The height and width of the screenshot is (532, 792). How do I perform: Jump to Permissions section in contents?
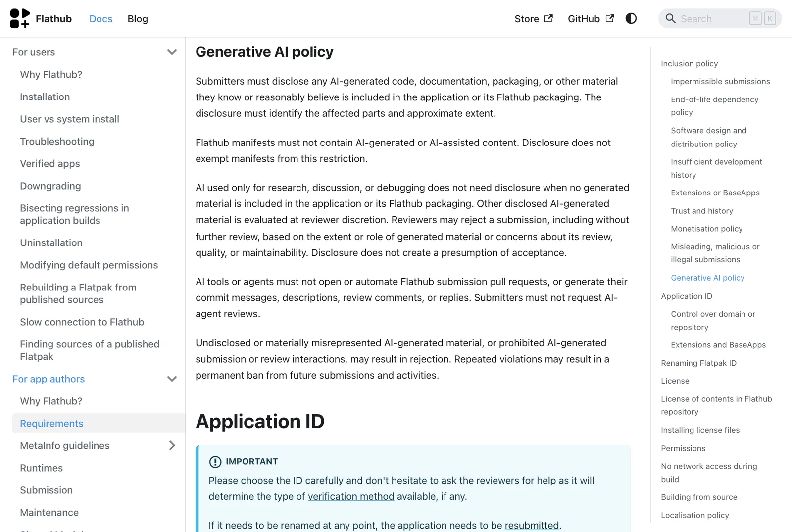tap(683, 448)
